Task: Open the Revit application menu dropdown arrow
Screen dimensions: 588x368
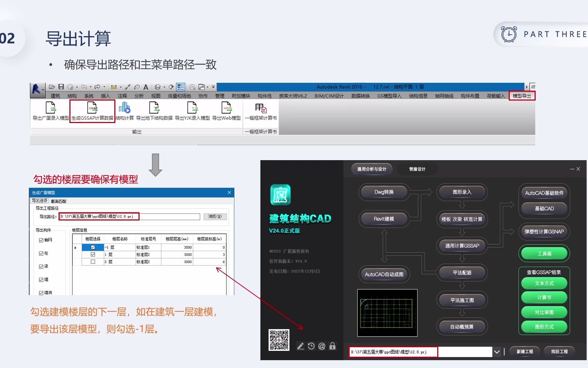Action: [43, 90]
